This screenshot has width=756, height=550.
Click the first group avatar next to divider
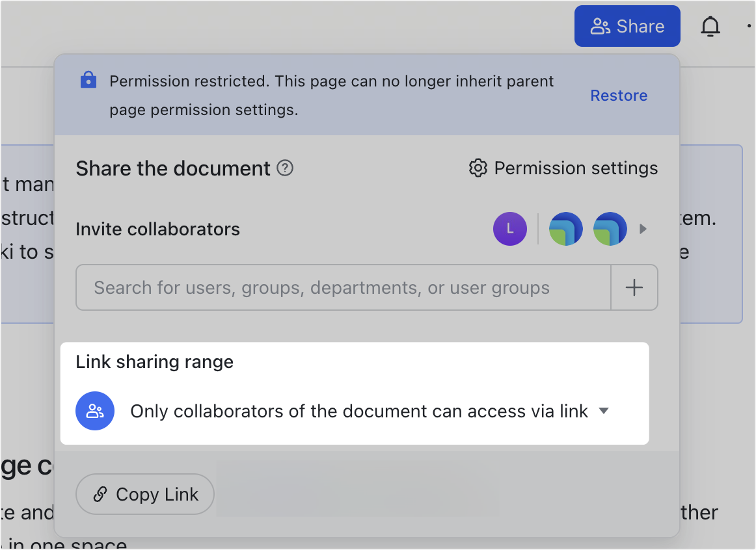click(x=565, y=229)
